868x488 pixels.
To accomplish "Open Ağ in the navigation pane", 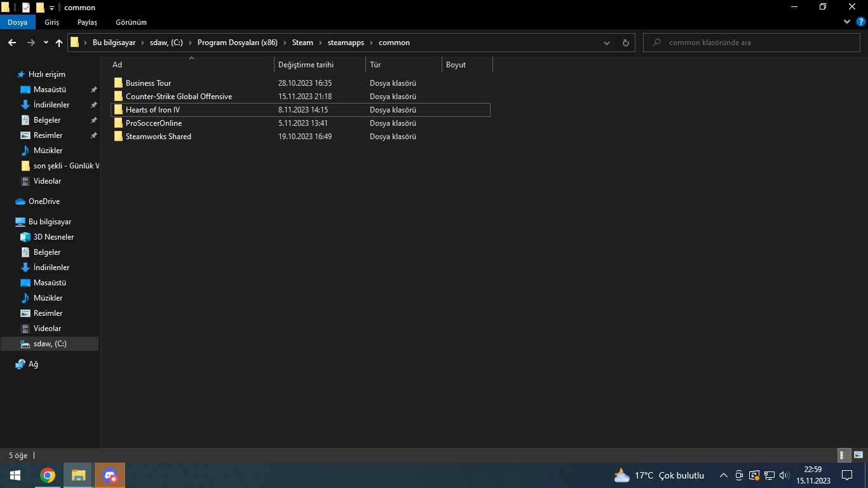I will (x=33, y=364).
